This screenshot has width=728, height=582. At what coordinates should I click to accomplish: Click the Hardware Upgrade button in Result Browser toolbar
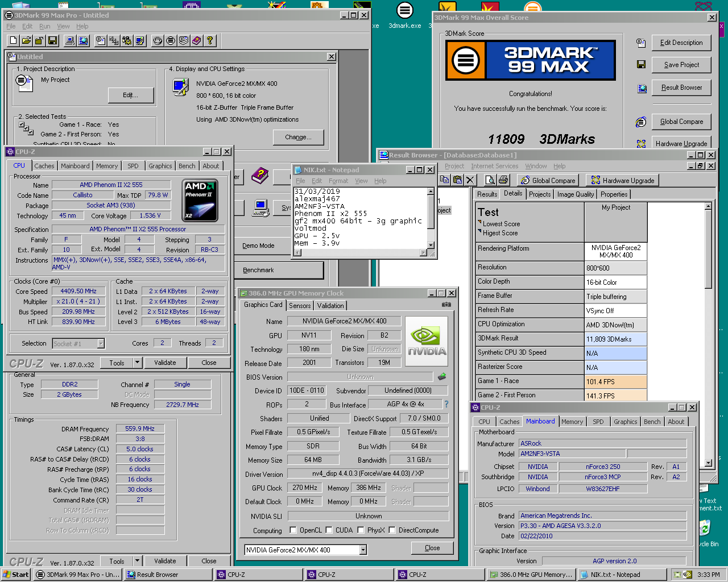coord(622,180)
